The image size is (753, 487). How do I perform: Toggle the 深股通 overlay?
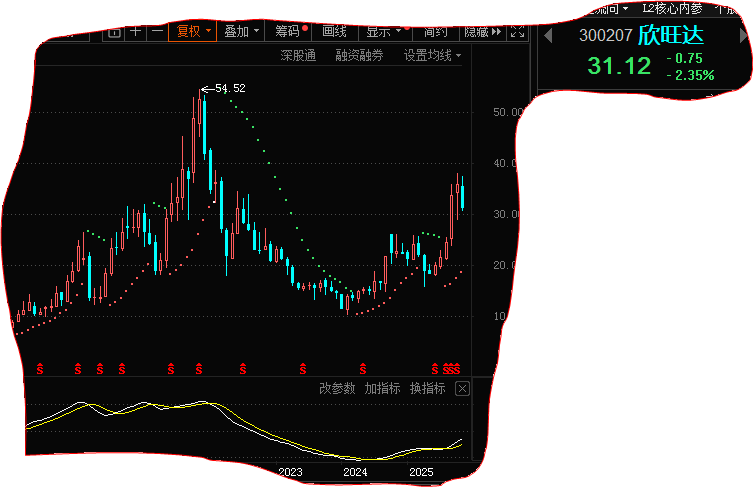pyautogui.click(x=298, y=56)
